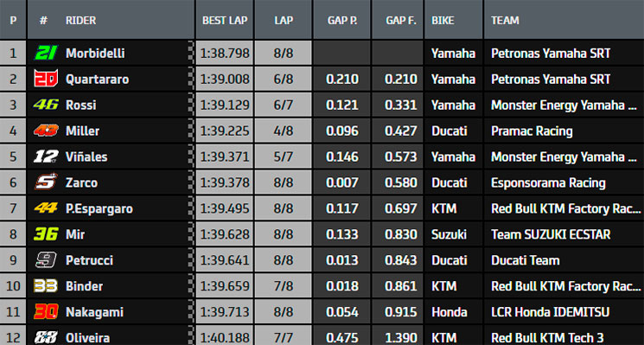Click Petrucci's number 9 badge

[x=46, y=260]
